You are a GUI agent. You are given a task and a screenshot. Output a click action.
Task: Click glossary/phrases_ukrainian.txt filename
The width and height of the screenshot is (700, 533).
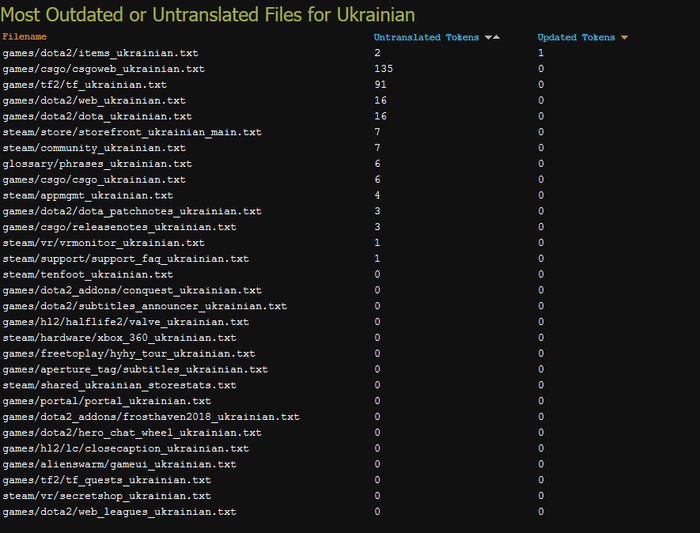pyautogui.click(x=97, y=164)
